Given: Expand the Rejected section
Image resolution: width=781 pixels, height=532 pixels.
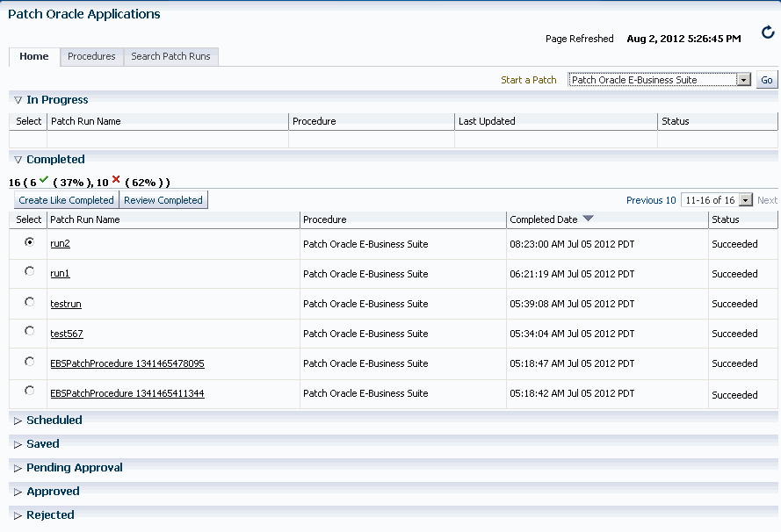Looking at the screenshot, I should tap(18, 515).
